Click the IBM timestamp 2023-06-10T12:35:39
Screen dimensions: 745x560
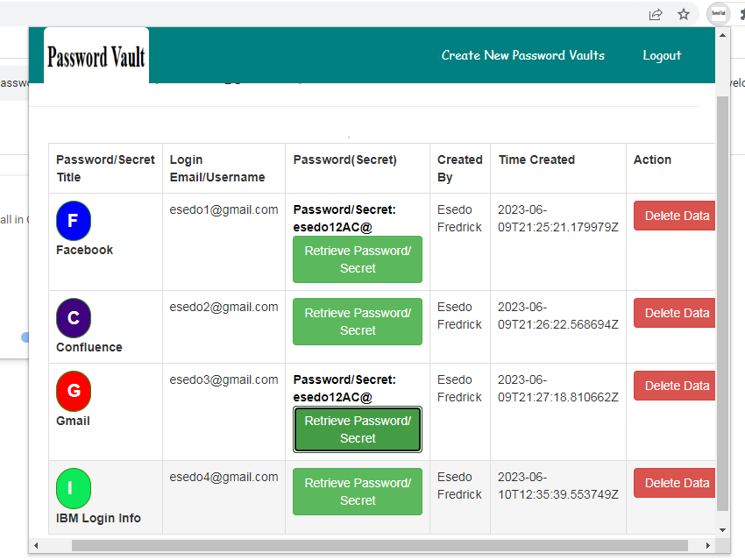(558, 486)
